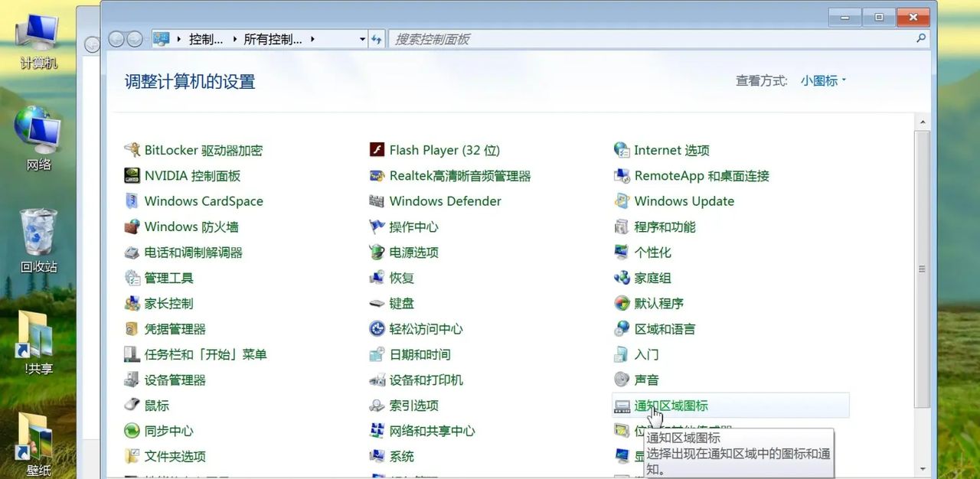Click the scrollbar up arrow
The height and width of the screenshot is (479, 980).
[923, 122]
